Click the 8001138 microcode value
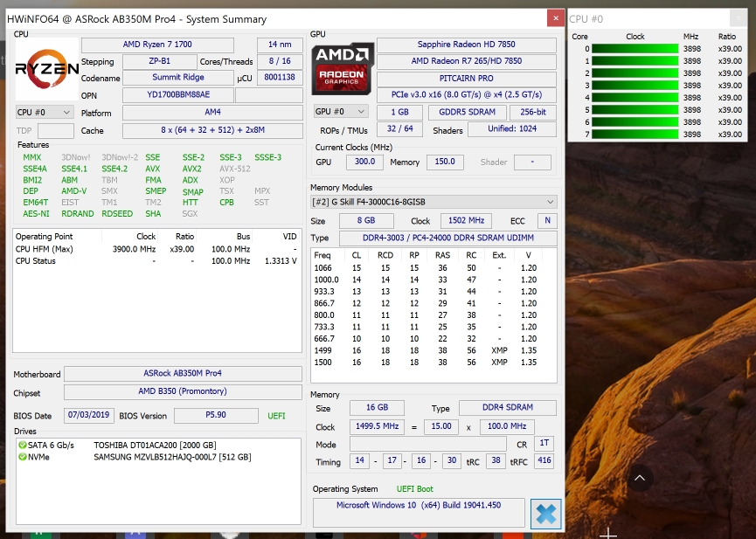756x539 pixels. click(280, 78)
